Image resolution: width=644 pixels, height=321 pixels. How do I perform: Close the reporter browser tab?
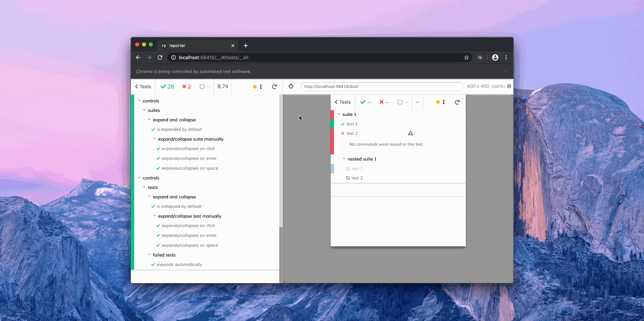tap(233, 46)
